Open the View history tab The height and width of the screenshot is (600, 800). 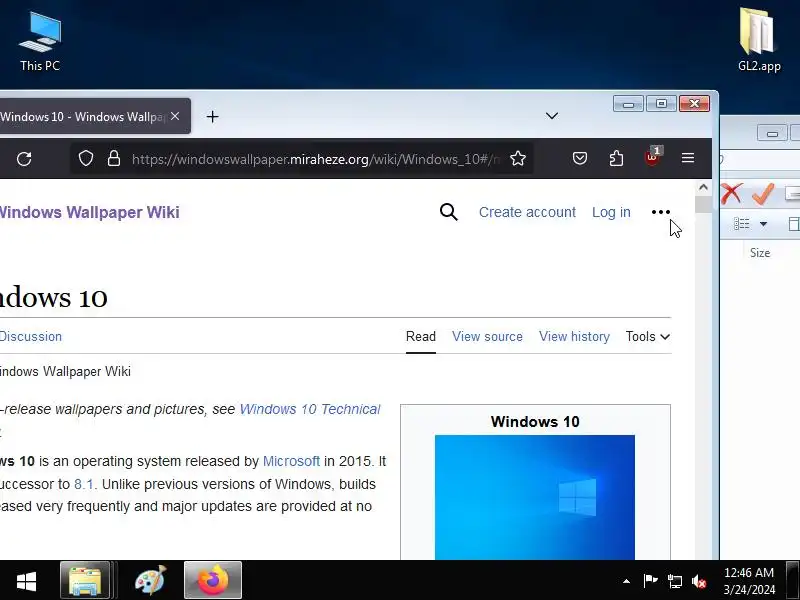tap(574, 337)
